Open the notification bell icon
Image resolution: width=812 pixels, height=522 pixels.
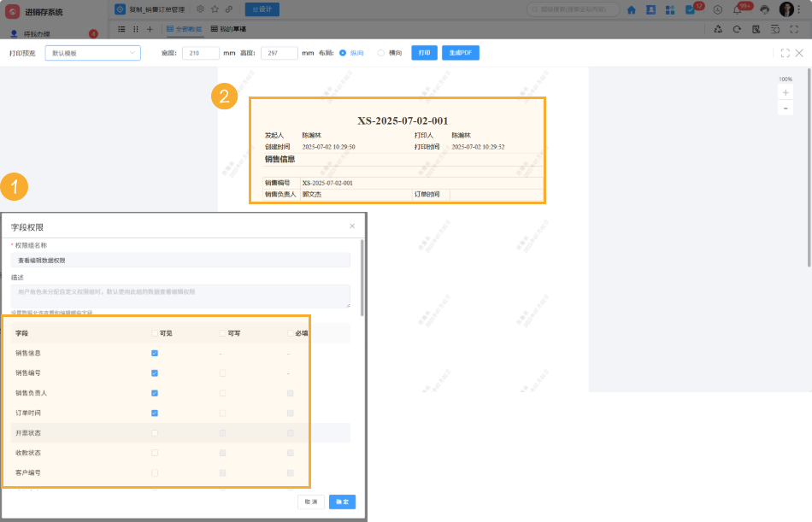[737, 9]
